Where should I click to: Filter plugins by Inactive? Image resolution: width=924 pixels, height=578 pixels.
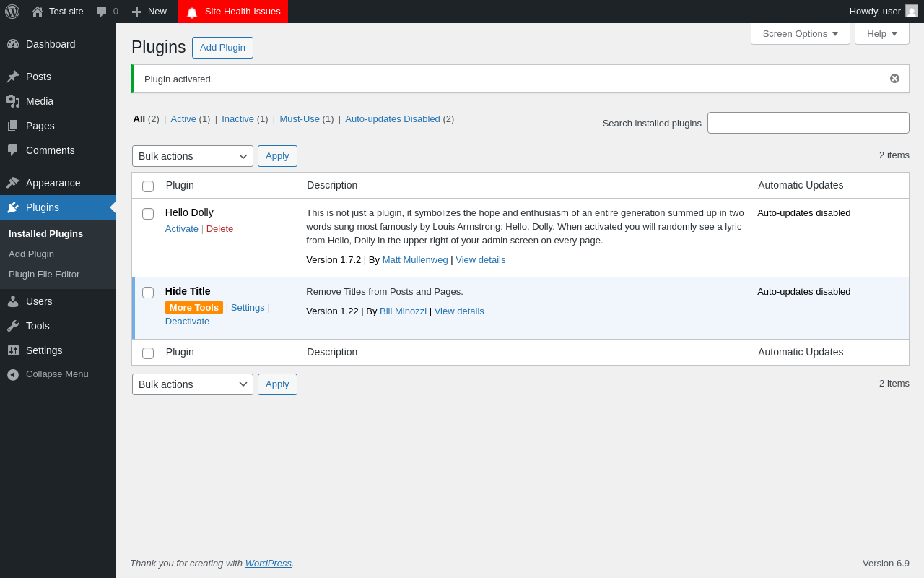(237, 119)
